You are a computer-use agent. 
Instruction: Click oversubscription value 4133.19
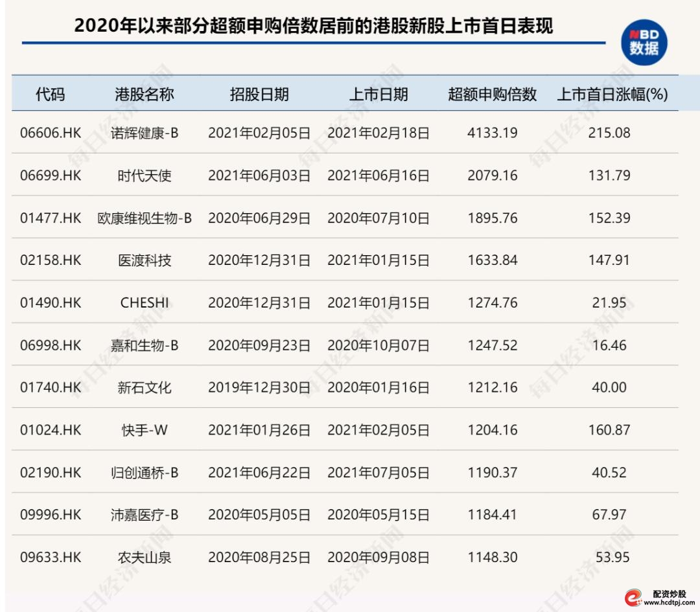coord(493,133)
